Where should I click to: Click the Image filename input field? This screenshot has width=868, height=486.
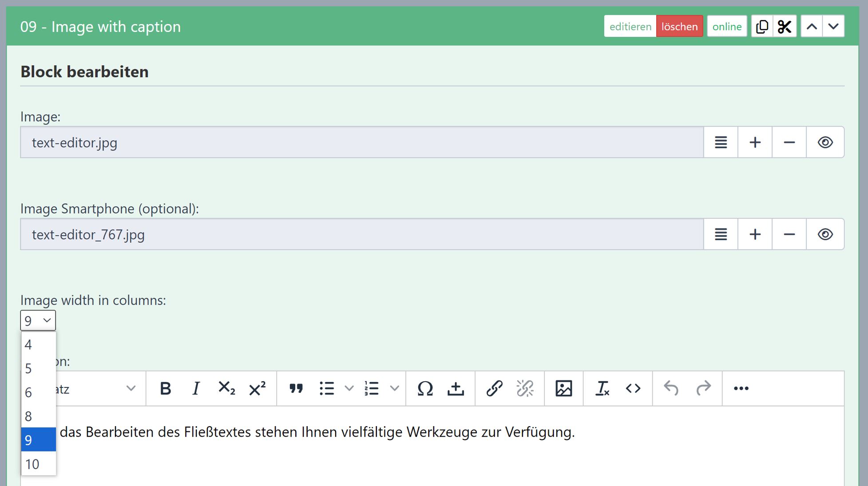click(362, 142)
